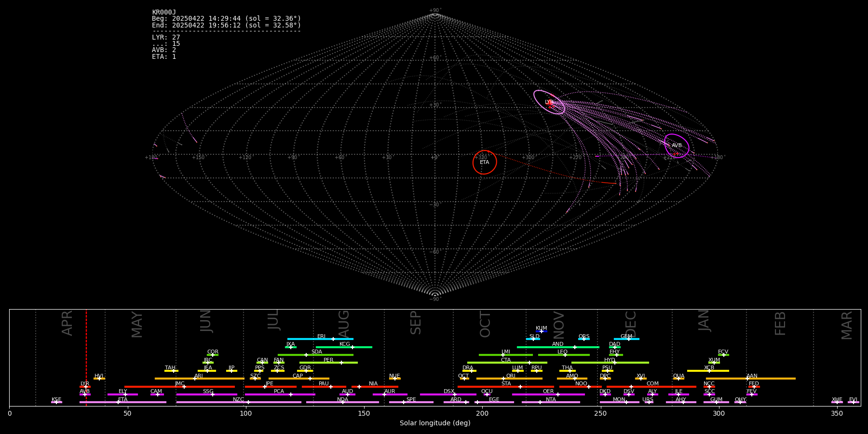This screenshot has width=868, height=434.
Task: Click the XCB shower bar in timeline
Action: (708, 371)
